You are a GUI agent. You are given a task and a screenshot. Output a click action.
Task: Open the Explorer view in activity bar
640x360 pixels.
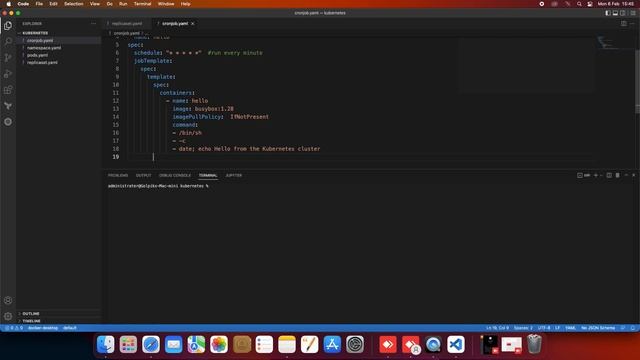[x=8, y=26]
